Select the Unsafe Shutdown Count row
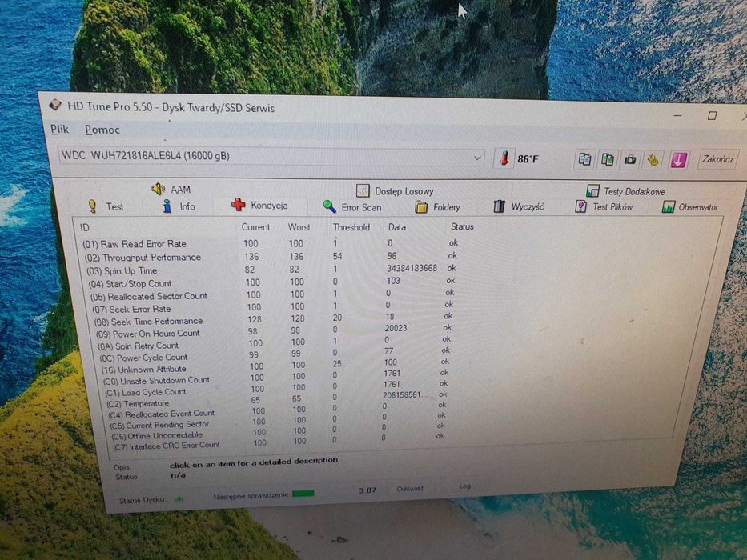Image resolution: width=747 pixels, height=560 pixels. (275, 378)
